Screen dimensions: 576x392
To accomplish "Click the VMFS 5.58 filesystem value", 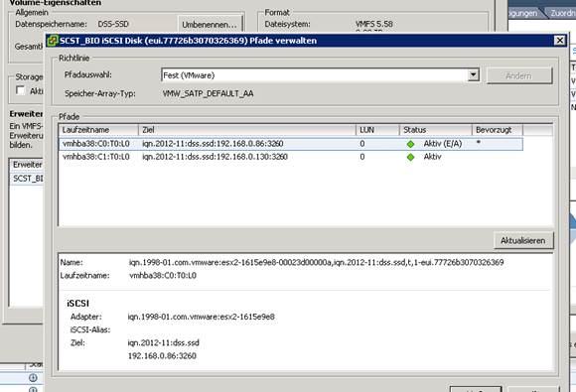I will click(x=374, y=24).
